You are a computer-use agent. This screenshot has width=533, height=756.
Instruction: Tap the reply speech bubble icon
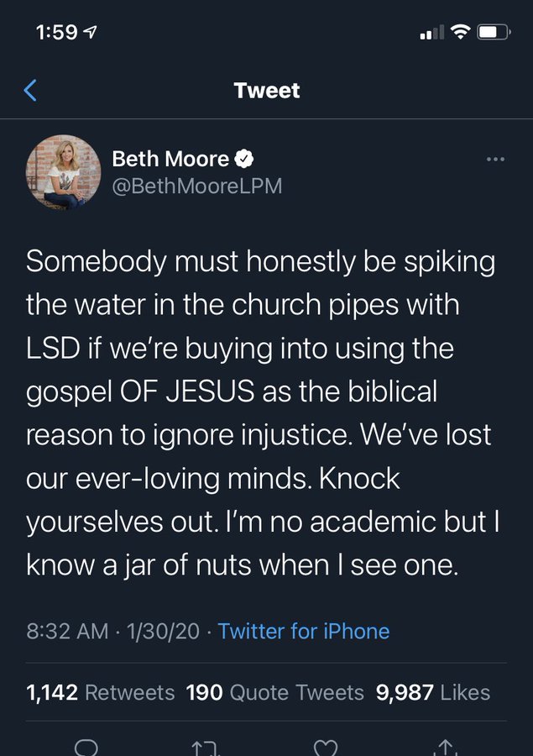tap(86, 747)
